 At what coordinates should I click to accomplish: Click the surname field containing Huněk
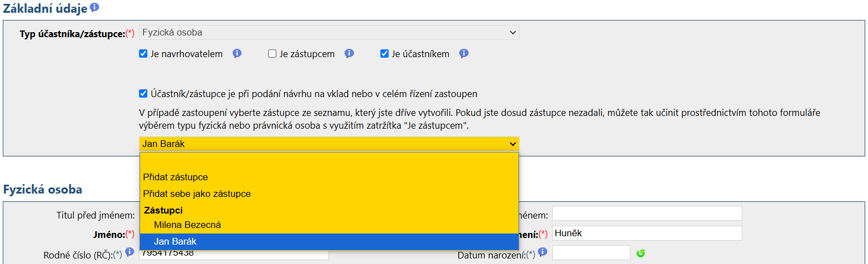646,233
